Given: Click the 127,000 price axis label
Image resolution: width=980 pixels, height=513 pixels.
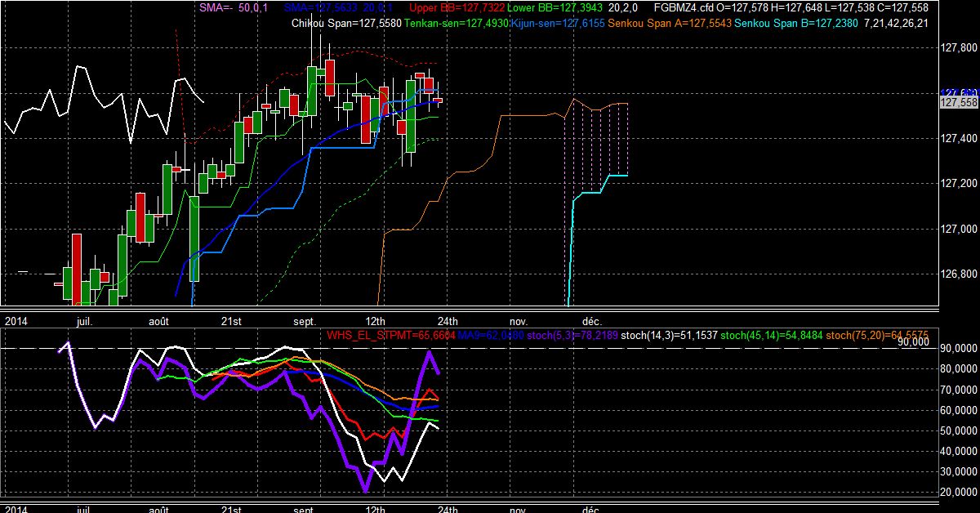Looking at the screenshot, I should tap(959, 229).
